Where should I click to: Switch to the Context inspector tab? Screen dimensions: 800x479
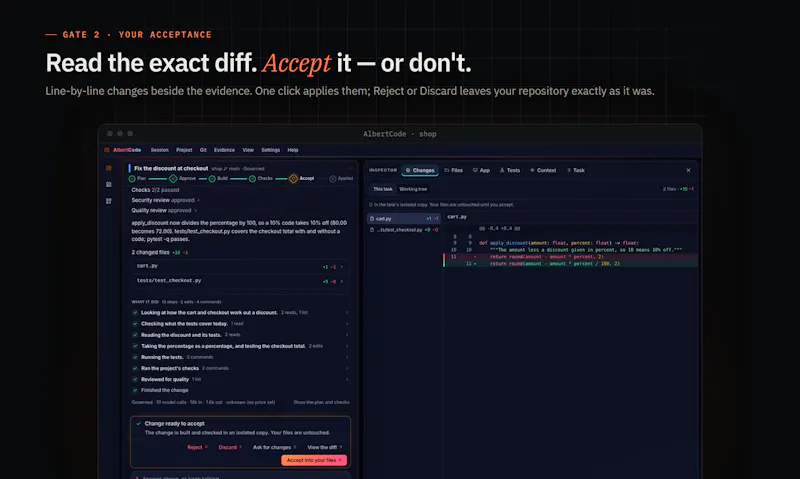(x=543, y=170)
